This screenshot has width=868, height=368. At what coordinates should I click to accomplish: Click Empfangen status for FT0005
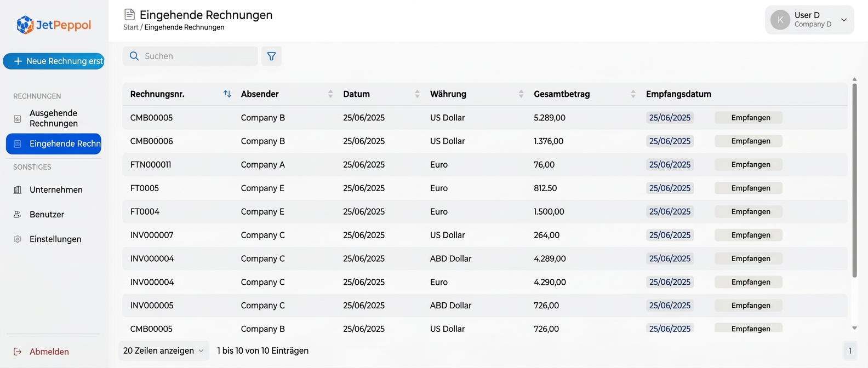(748, 188)
